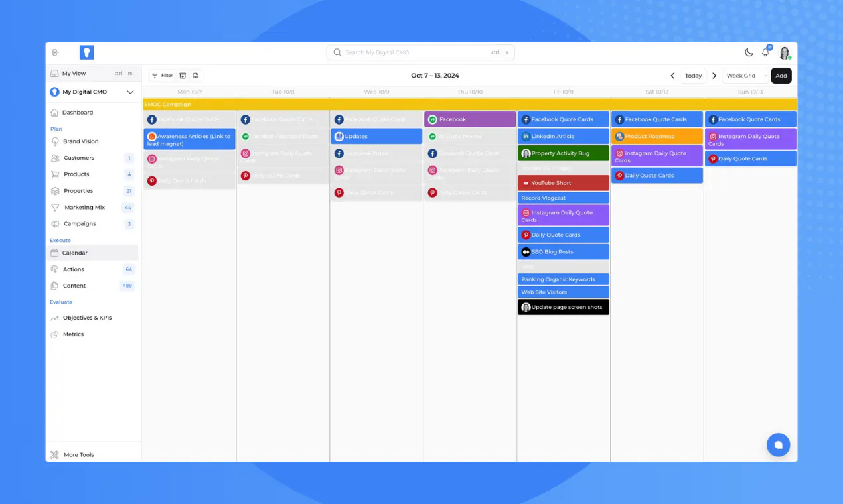Screen dimensions: 843x504
Task: Open Dashboard from the sidebar
Action: (93, 113)
